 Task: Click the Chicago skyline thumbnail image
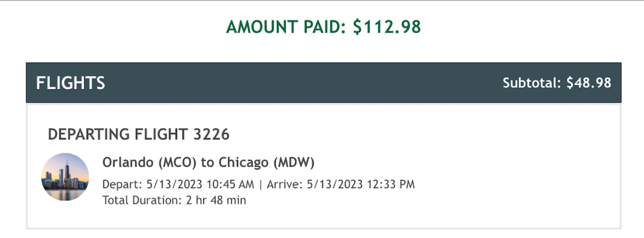click(x=65, y=177)
